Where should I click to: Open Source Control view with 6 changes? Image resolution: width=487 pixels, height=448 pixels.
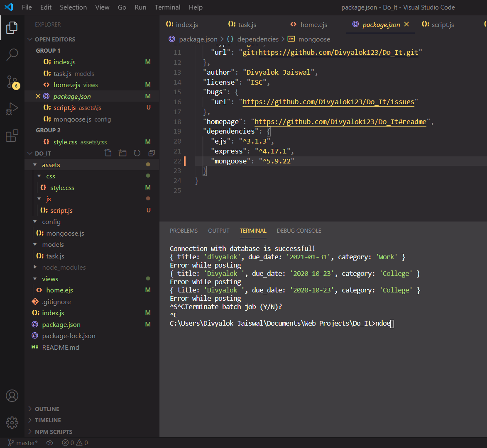click(x=12, y=82)
